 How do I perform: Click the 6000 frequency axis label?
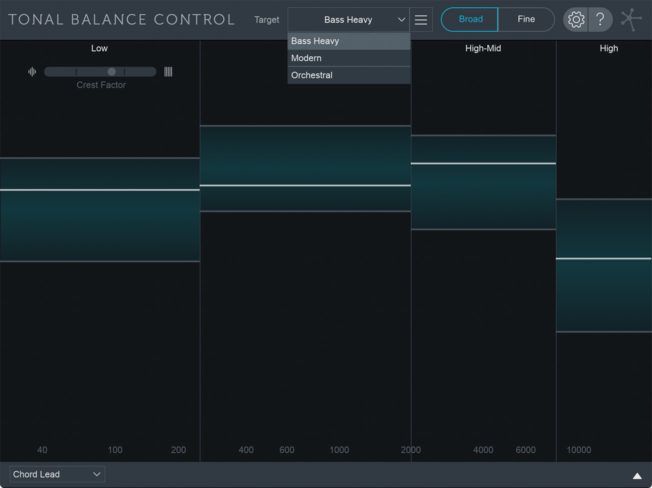(x=526, y=450)
